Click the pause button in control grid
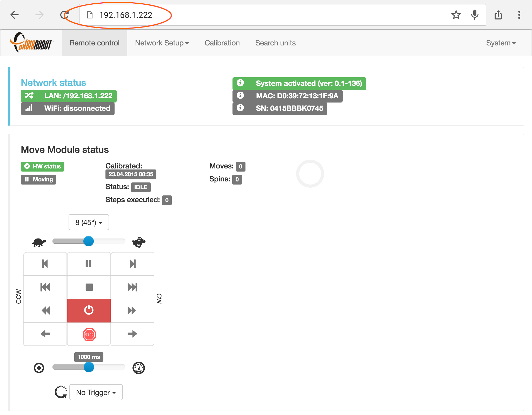The image size is (532, 415). [x=89, y=264]
